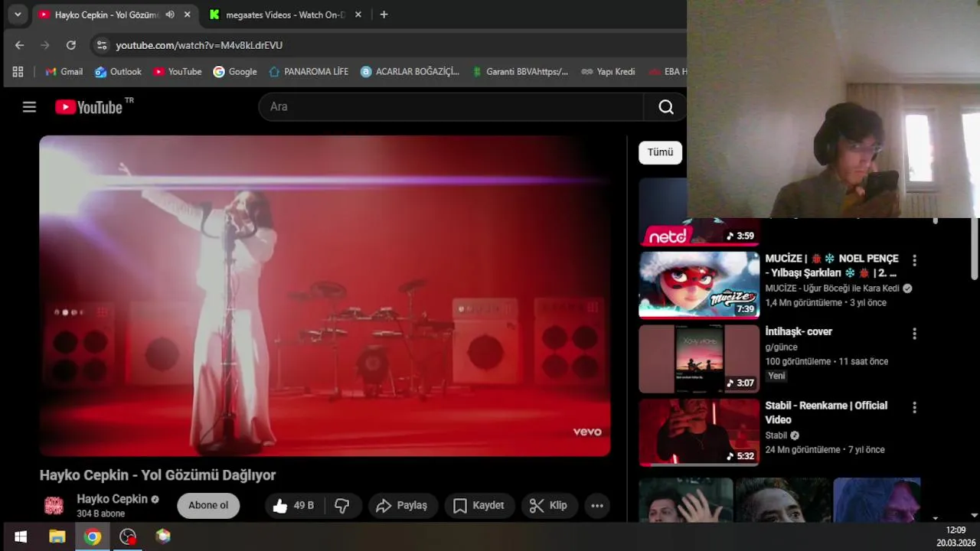Click the 49 B like count
The width and height of the screenshot is (980, 551).
coord(304,505)
